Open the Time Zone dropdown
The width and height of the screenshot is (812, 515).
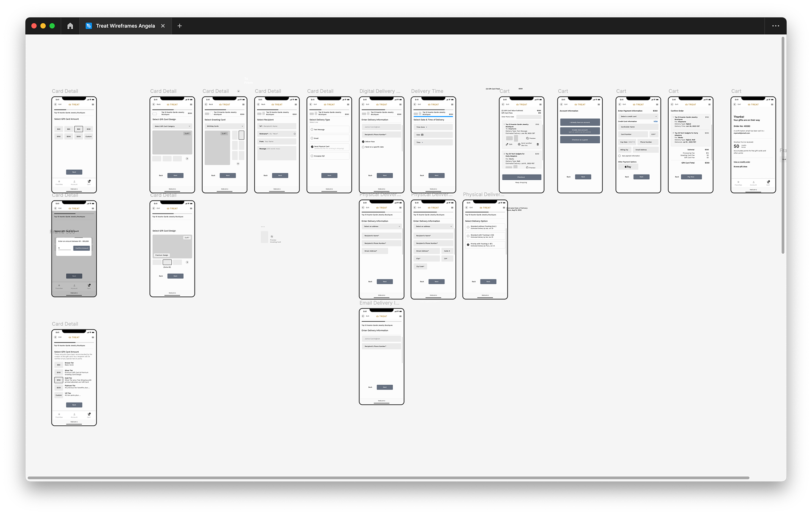coord(433,127)
